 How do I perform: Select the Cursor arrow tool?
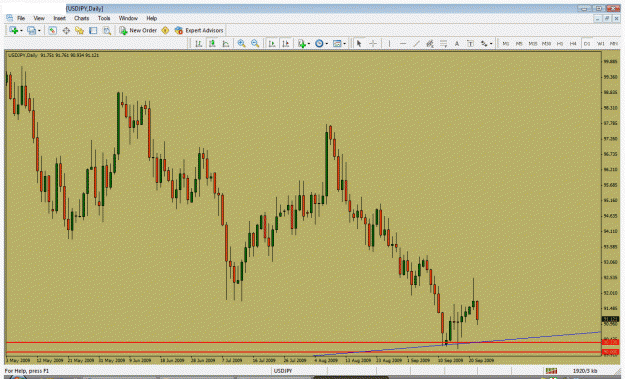359,44
